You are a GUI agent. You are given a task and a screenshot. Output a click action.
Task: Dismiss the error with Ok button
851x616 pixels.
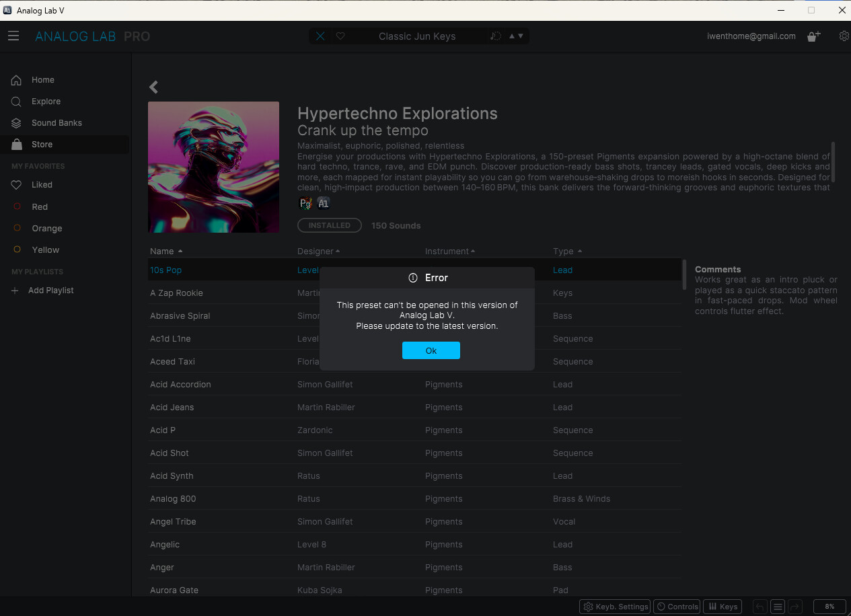click(431, 350)
